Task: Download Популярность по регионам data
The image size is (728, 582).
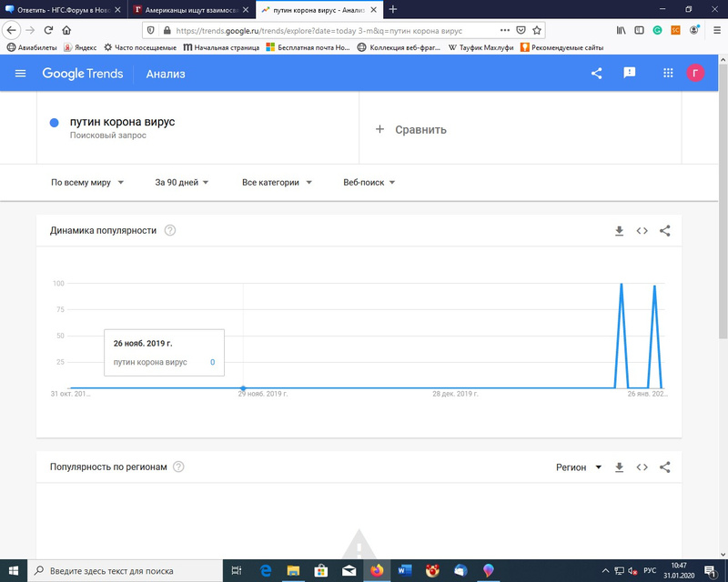Action: click(x=619, y=467)
